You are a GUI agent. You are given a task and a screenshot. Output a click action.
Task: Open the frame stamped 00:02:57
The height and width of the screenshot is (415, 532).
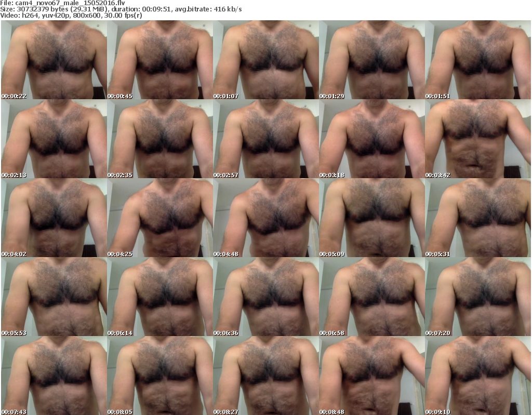coord(265,139)
